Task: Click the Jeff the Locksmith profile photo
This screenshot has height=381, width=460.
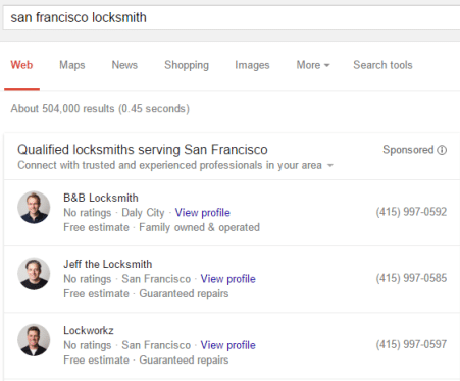Action: (x=34, y=273)
